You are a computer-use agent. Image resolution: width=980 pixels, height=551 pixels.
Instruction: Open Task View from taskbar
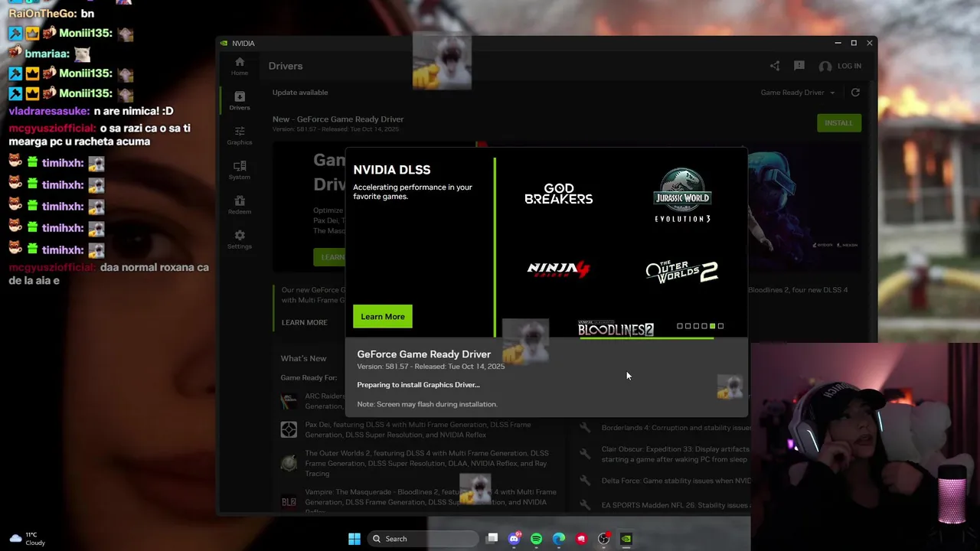coord(492,539)
